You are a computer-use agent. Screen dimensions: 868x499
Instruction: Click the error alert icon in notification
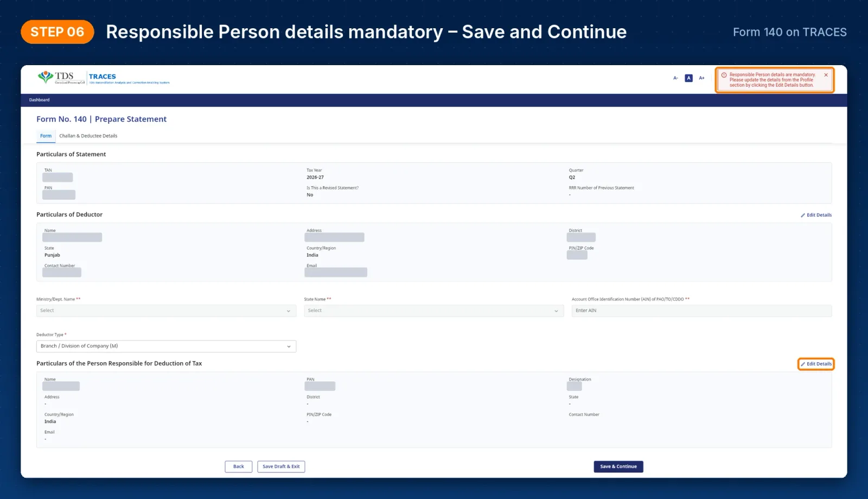[724, 75]
